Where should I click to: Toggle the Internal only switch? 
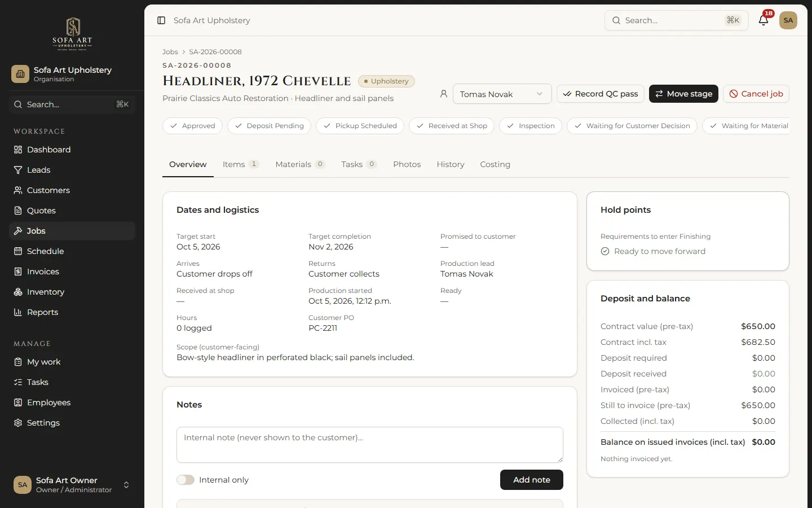tap(186, 480)
